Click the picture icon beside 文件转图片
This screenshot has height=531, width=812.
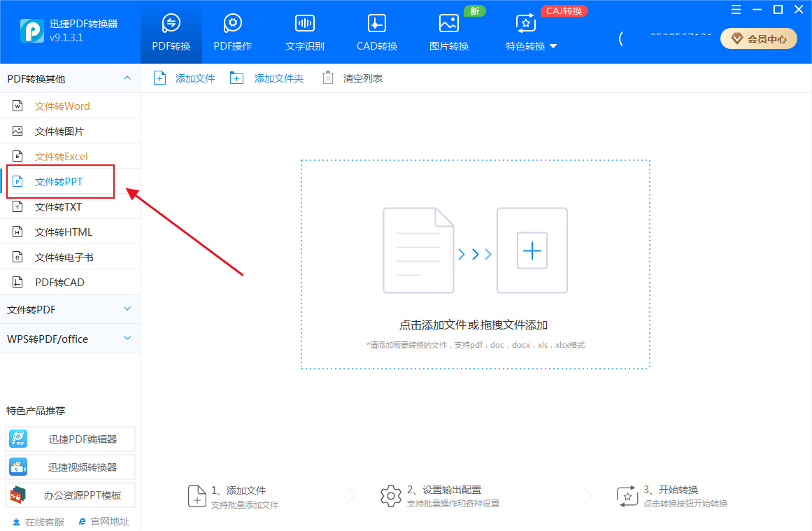17,131
